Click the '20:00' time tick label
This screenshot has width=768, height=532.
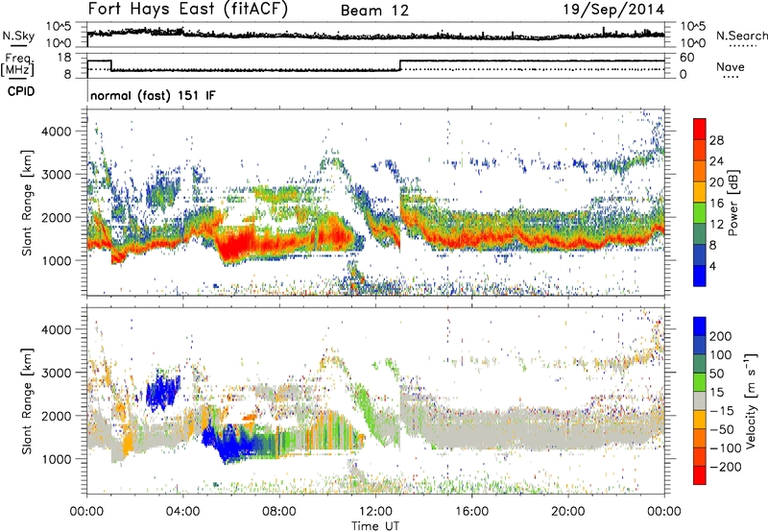pos(567,512)
